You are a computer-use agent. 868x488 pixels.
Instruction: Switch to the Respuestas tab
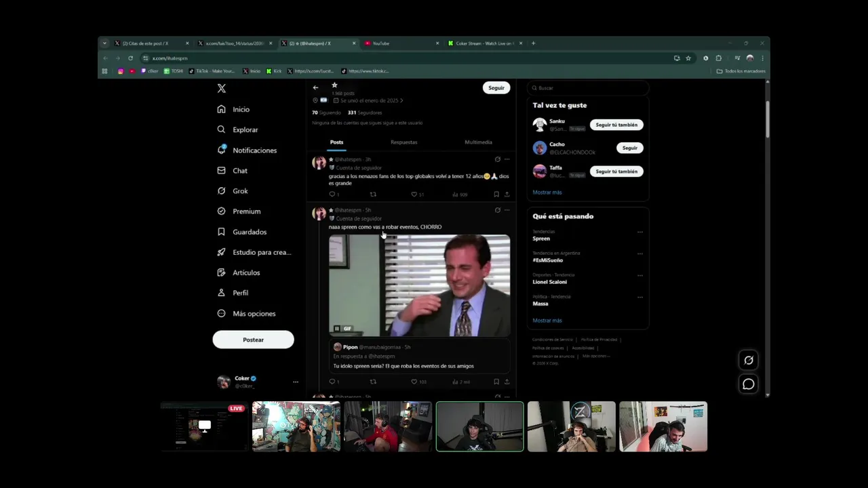click(403, 142)
